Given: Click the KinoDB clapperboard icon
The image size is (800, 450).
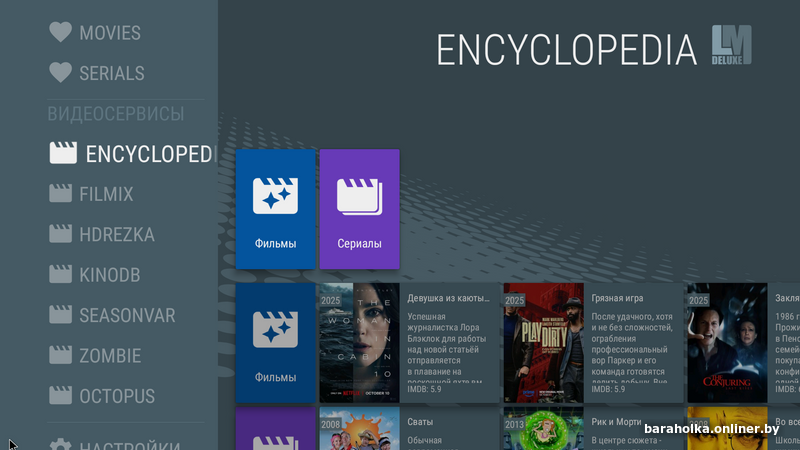Looking at the screenshot, I should point(60,274).
